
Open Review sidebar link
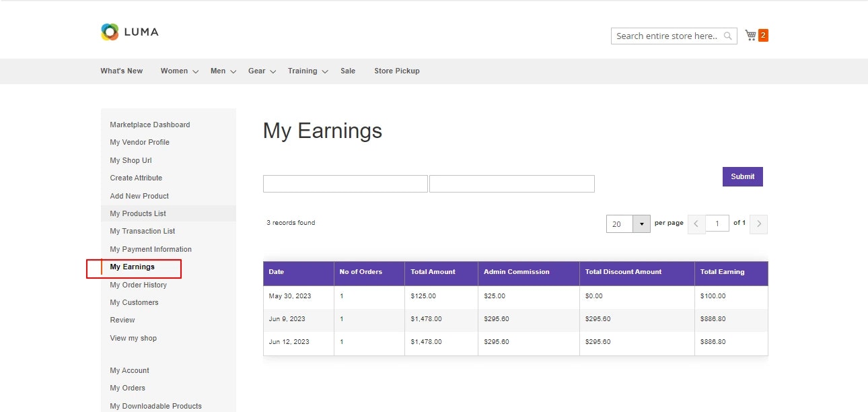122,320
